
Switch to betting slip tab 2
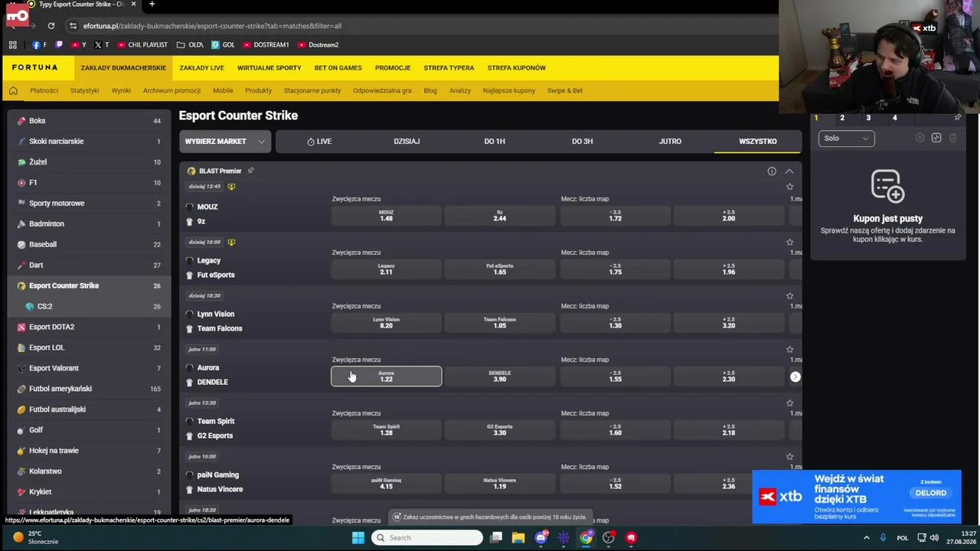842,118
